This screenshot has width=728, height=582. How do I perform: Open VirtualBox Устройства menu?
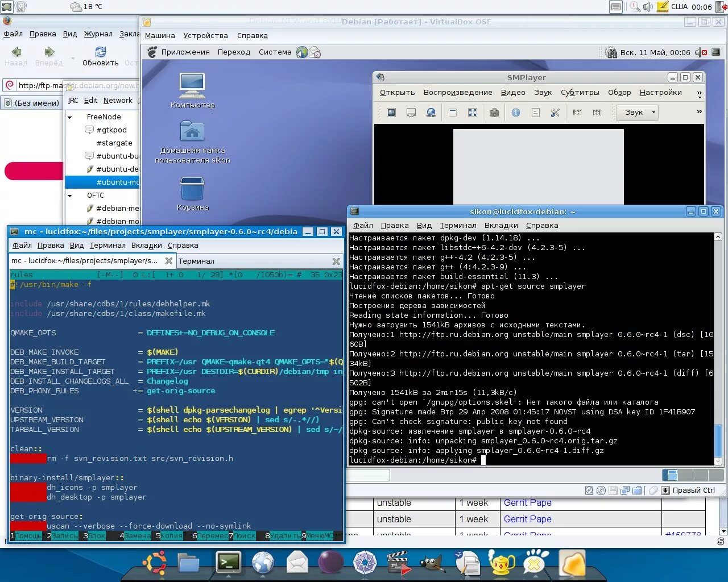tap(205, 36)
